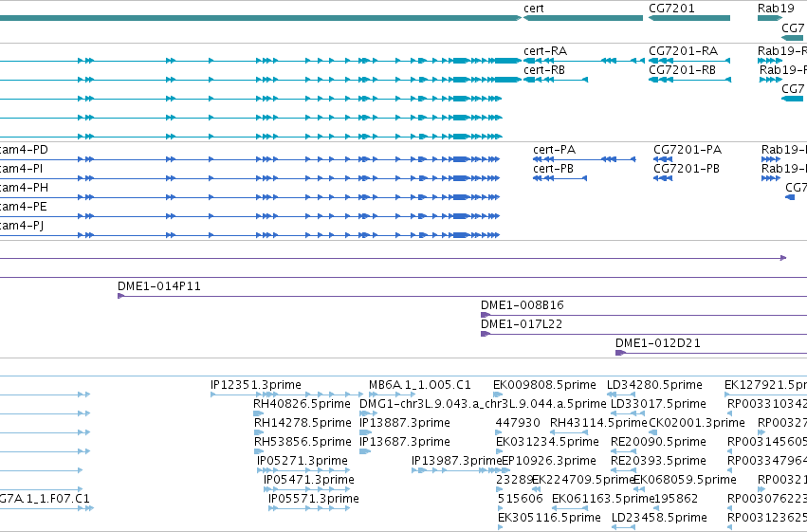The height and width of the screenshot is (532, 807).
Task: Click the EK224709.5prime EST label
Action: (x=583, y=480)
